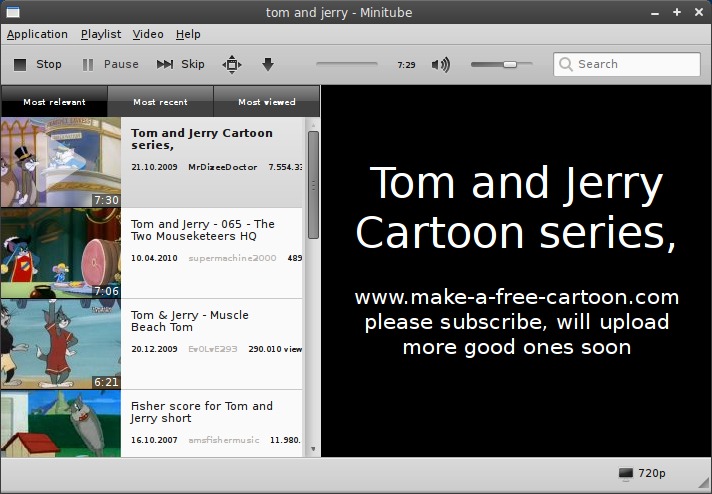Pause the current video

tap(110, 64)
